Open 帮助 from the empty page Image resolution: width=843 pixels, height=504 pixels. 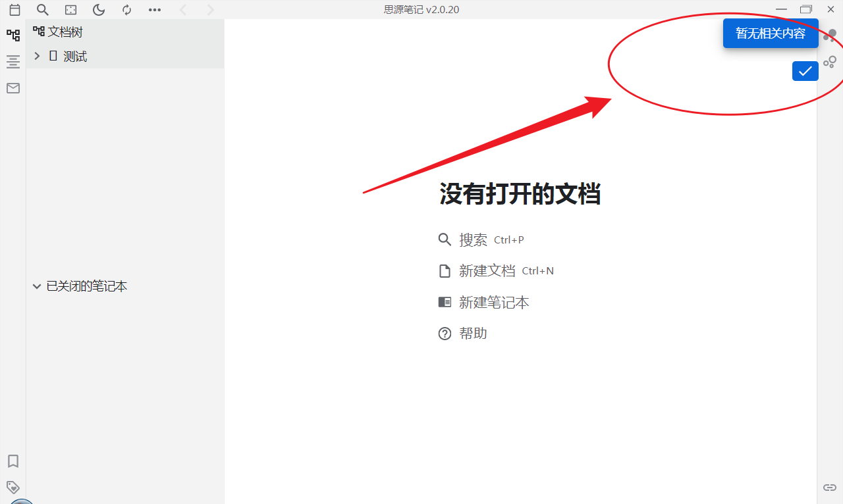click(474, 334)
